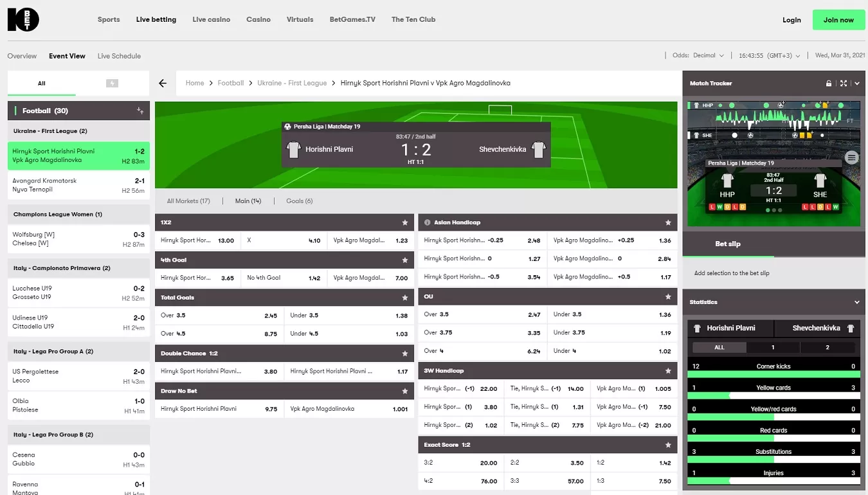868x495 pixels.
Task: Open the GMT+3 timezone dropdown
Action: [x=769, y=56]
